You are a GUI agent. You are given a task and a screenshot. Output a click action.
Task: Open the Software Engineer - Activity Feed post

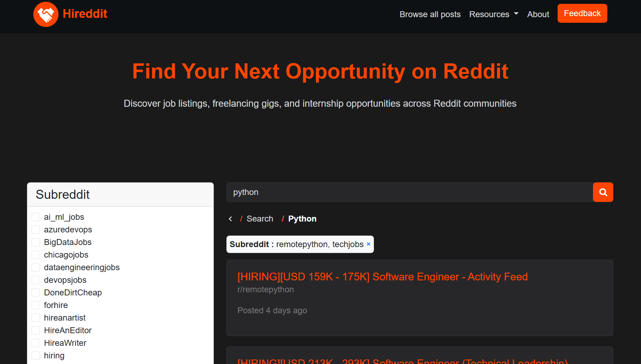pos(382,277)
